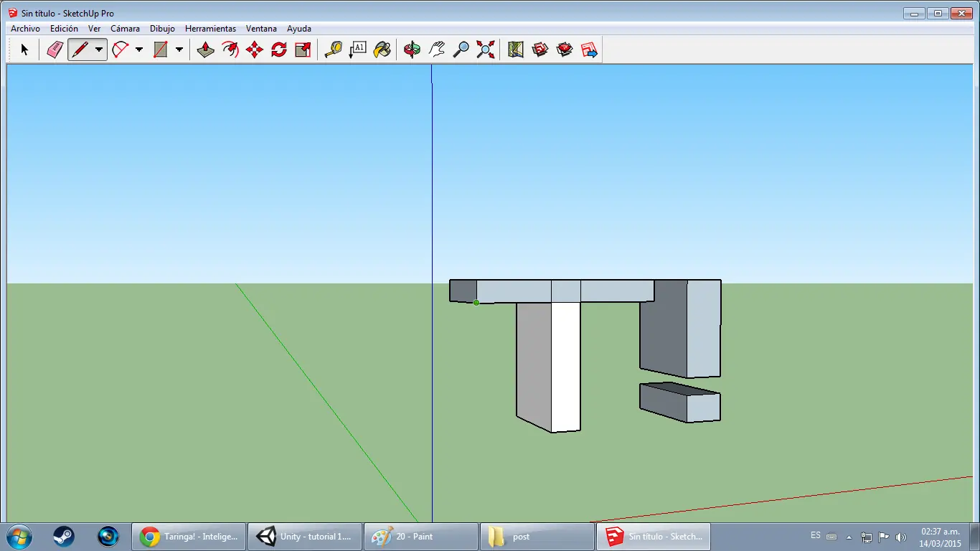980x551 pixels.
Task: Open the Dibujo menu
Action: click(x=162, y=29)
